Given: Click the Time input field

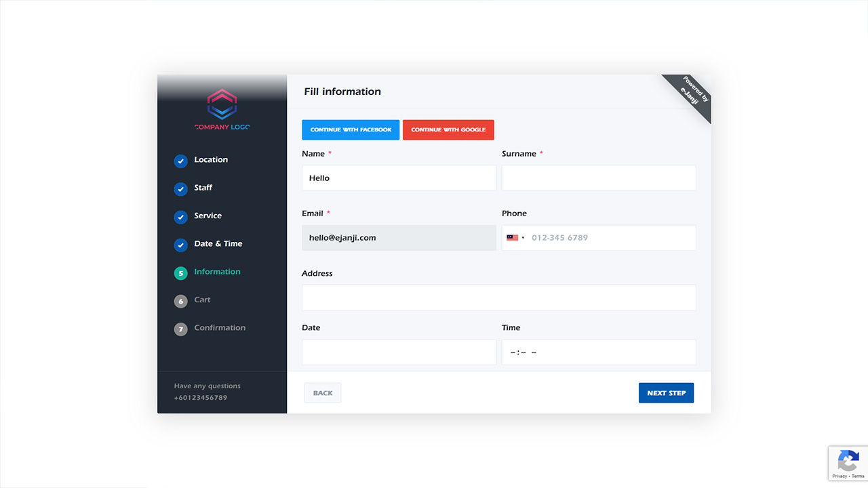Looking at the screenshot, I should click(599, 352).
